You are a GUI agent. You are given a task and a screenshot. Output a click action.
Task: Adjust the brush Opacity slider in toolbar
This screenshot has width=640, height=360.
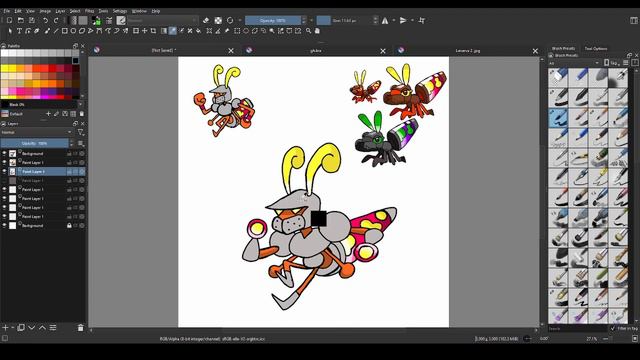pyautogui.click(x=273, y=20)
